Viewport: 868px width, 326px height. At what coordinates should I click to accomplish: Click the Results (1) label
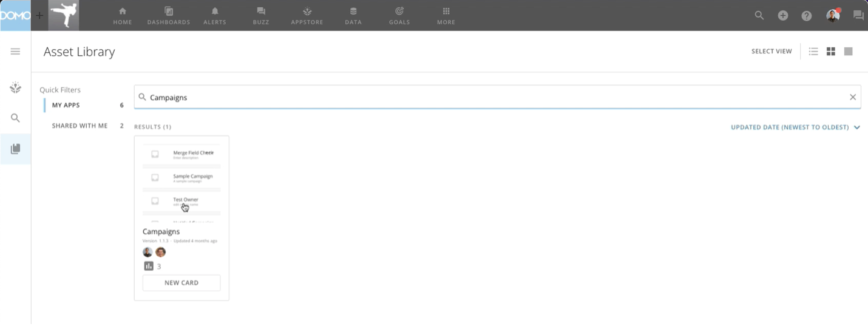click(152, 127)
